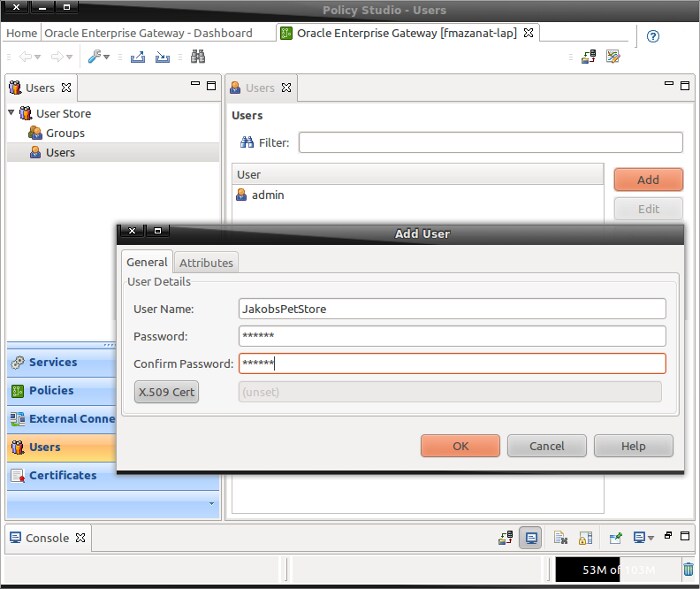Click the Edit button in Users panel
The width and height of the screenshot is (700, 589).
point(648,209)
